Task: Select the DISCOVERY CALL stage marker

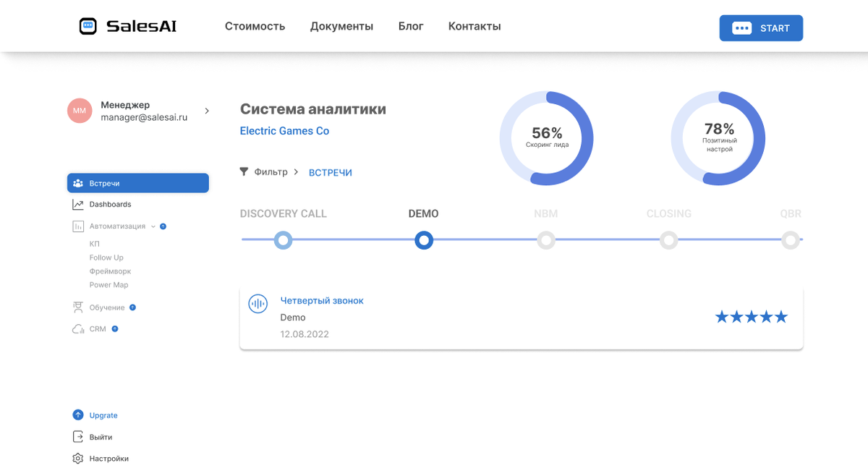Action: coord(284,240)
